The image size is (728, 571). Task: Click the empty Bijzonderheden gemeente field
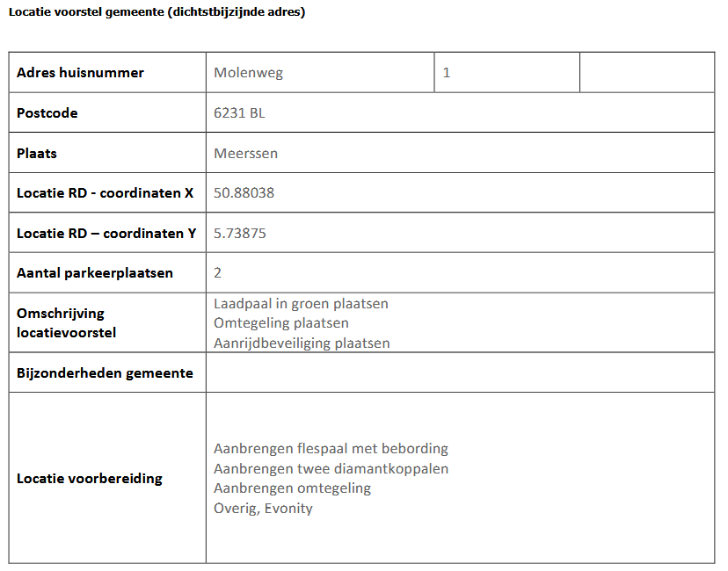click(x=460, y=372)
